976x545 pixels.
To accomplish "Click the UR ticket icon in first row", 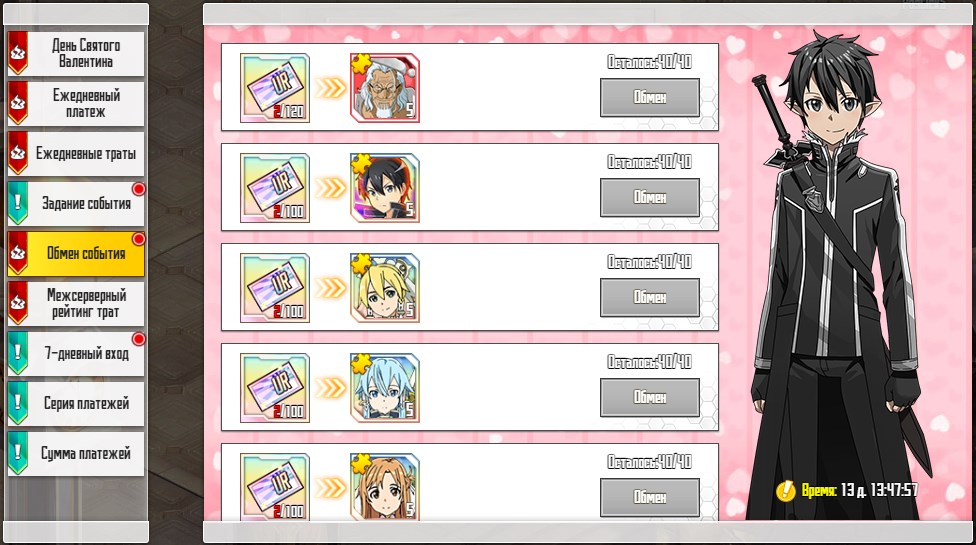I will coord(275,88).
